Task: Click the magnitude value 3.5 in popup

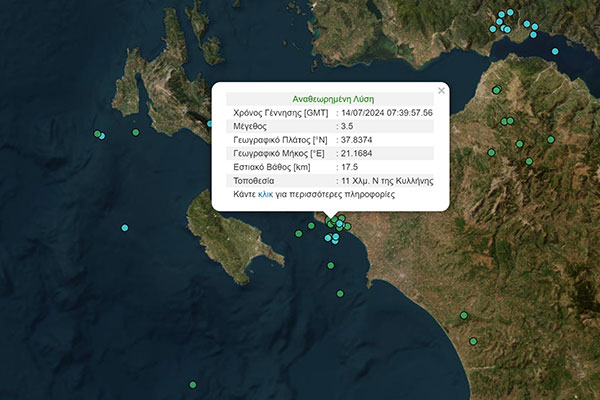Action: (347, 127)
